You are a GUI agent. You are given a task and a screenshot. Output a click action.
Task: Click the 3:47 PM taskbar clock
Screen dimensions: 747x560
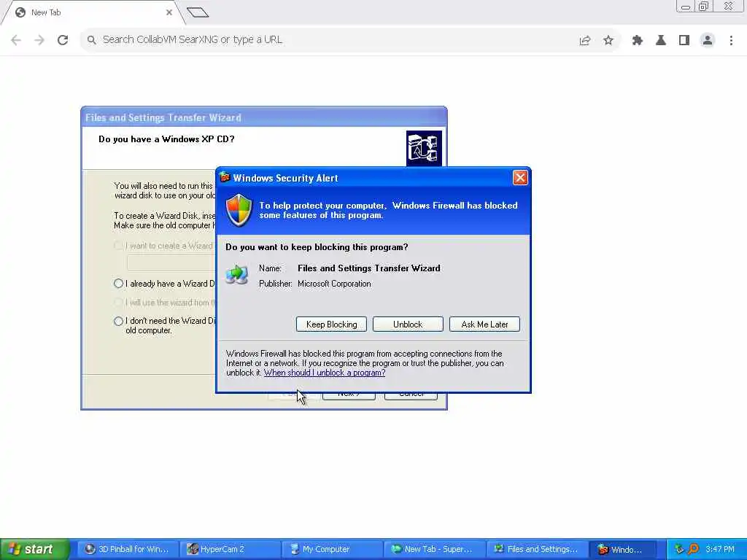click(x=720, y=549)
